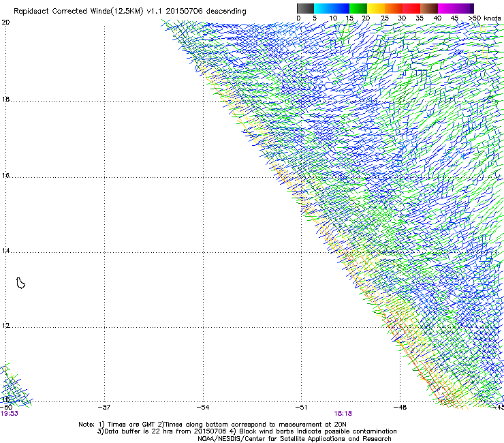
Task: Click the latitude label '16'
Action: pyautogui.click(x=5, y=175)
